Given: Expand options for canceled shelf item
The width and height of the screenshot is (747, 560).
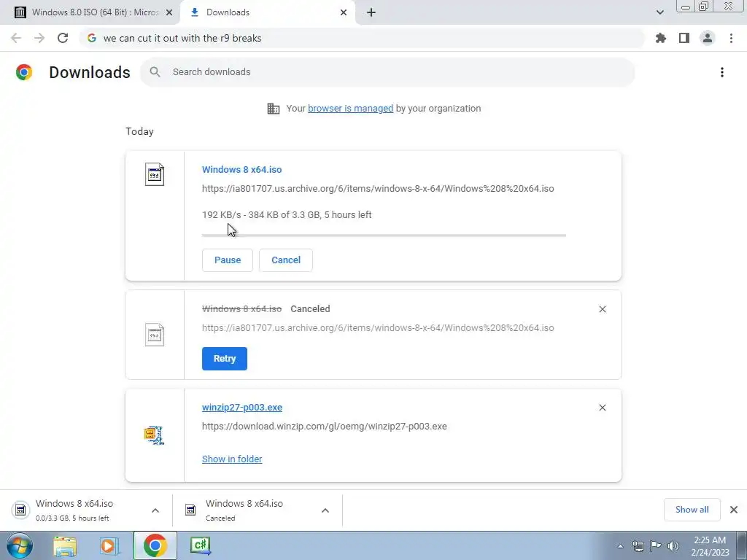Looking at the screenshot, I should tap(325, 510).
